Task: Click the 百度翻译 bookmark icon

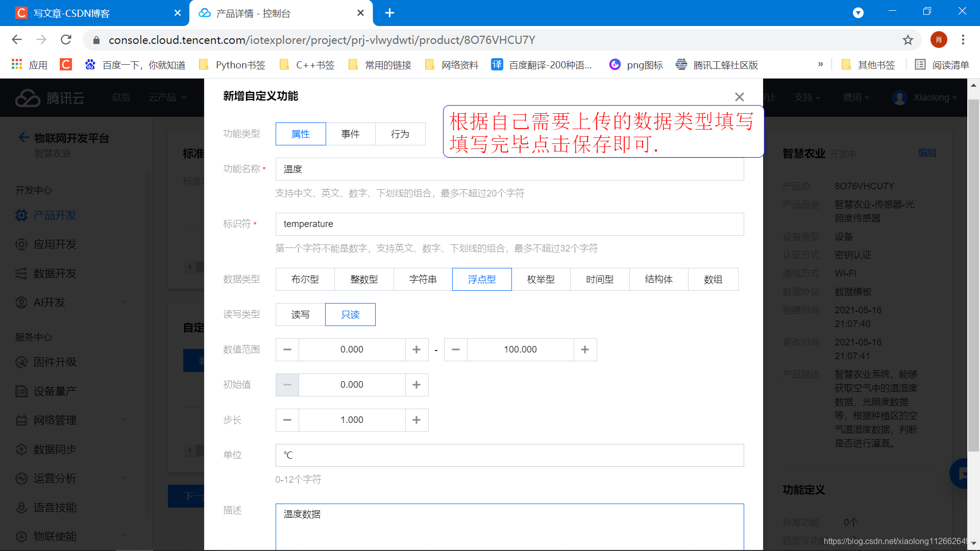Action: (x=497, y=65)
